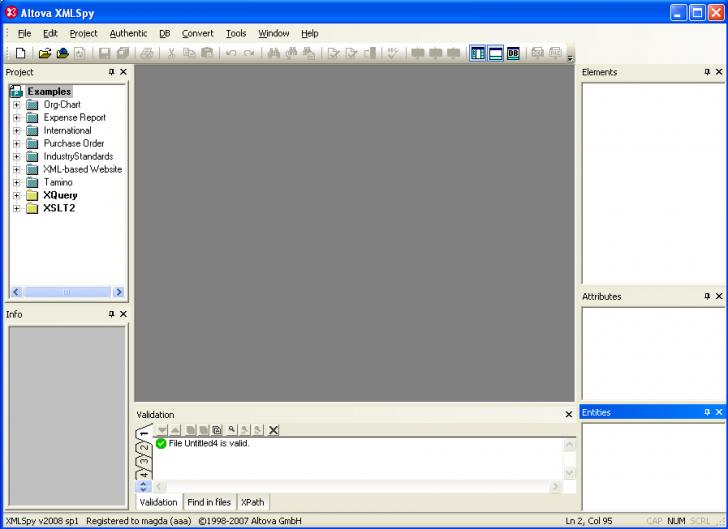
Task: Clear validation results with the X icon
Action: click(x=273, y=430)
